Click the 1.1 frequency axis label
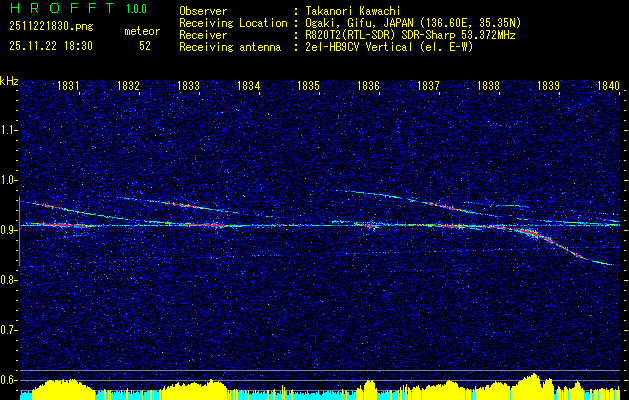This screenshot has width=629, height=400. click(10, 130)
